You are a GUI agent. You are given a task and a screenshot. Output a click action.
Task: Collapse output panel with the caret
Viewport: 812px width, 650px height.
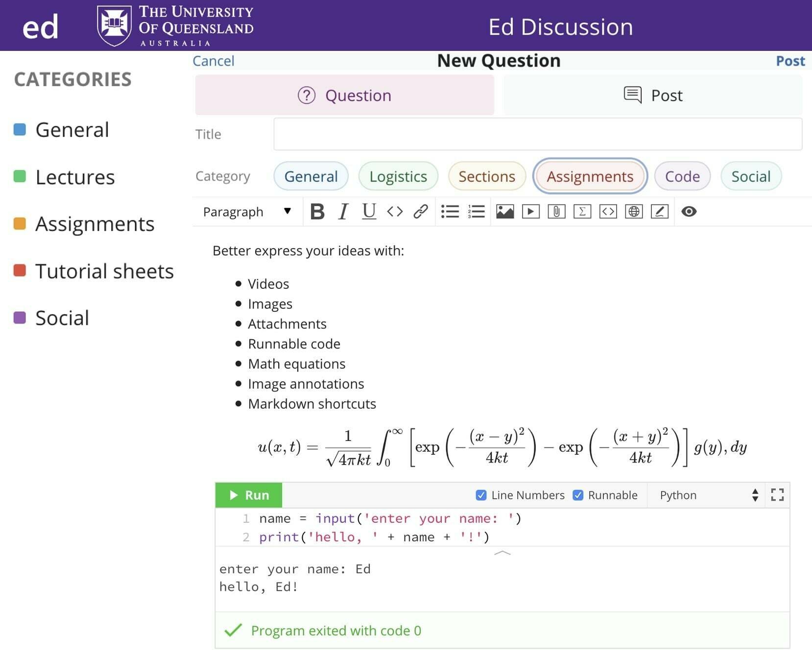coord(502,553)
